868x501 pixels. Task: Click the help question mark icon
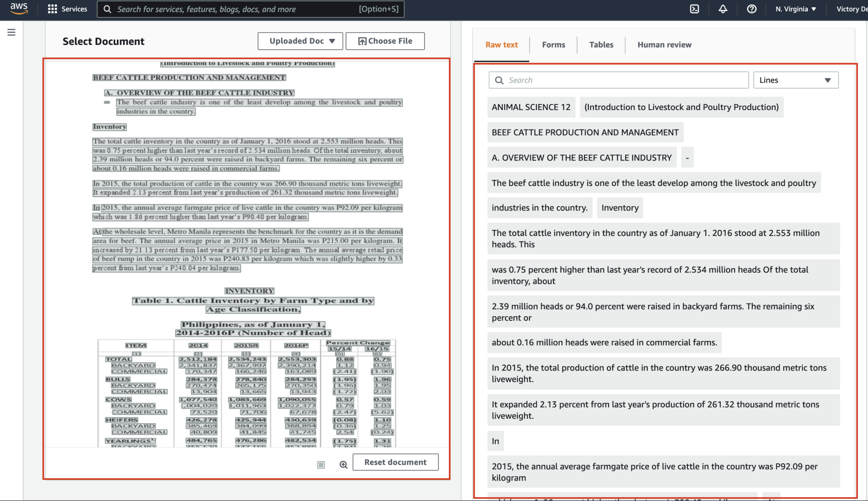click(752, 8)
